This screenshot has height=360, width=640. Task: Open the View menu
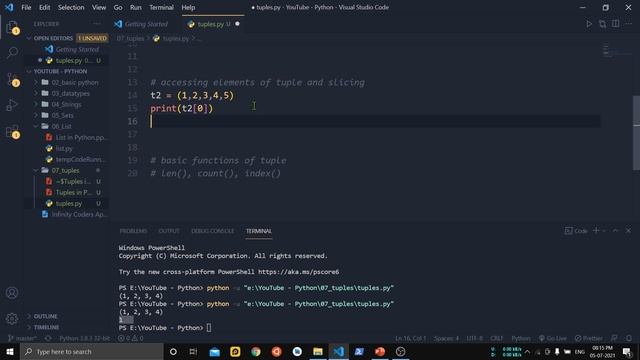point(99,7)
